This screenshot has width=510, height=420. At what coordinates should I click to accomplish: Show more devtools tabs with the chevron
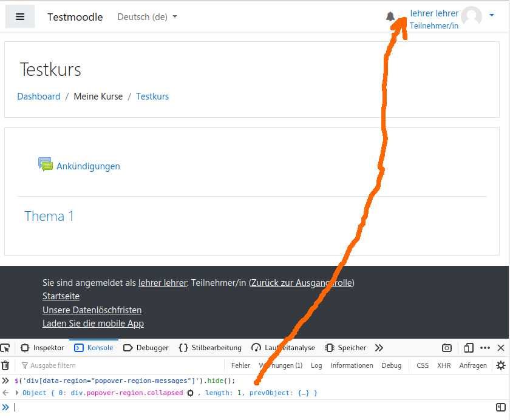[379, 348]
